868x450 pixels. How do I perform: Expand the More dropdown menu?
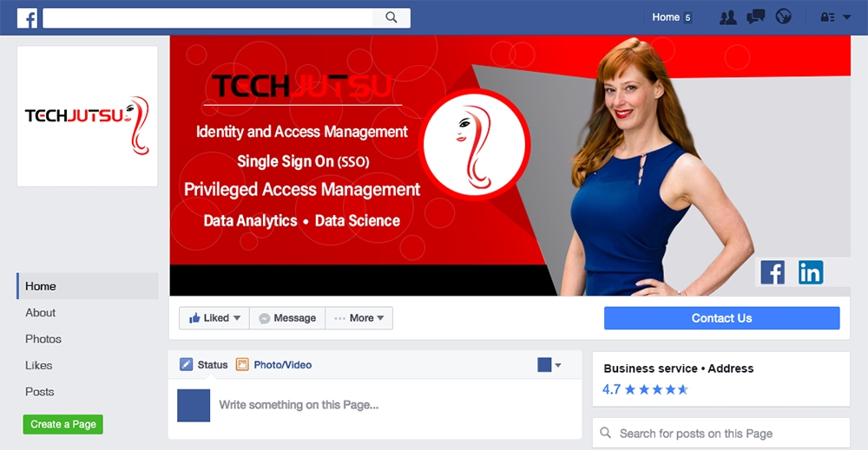click(359, 318)
